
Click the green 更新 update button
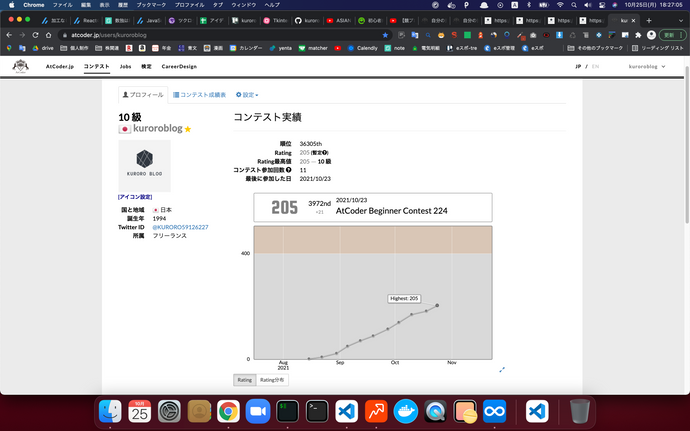point(672,35)
